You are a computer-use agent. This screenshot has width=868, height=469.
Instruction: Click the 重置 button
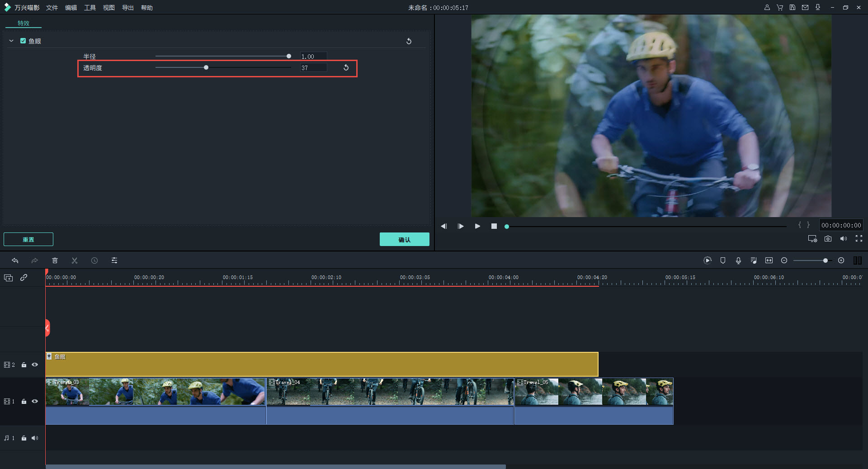tap(28, 239)
